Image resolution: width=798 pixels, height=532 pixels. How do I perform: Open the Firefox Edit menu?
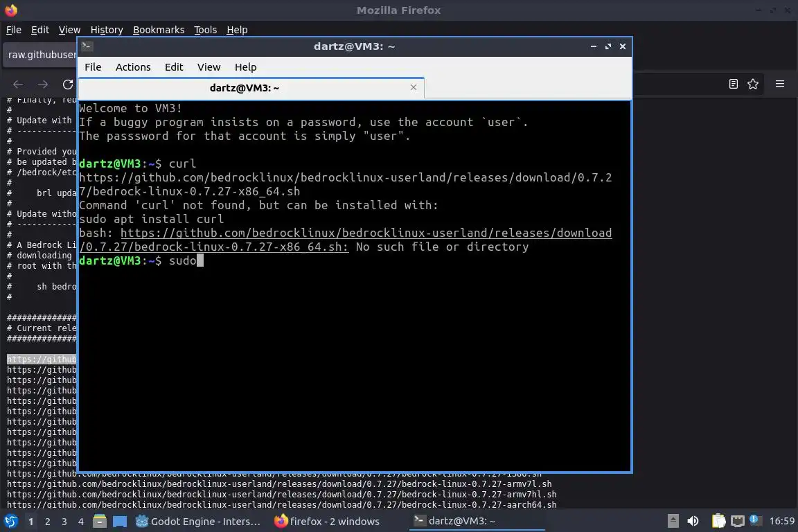click(40, 30)
